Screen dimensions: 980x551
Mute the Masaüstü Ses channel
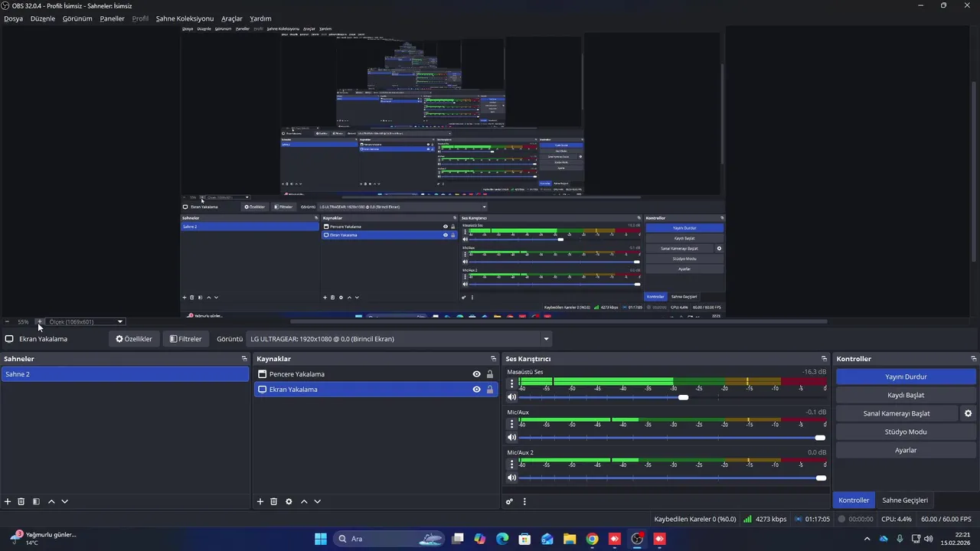point(512,397)
